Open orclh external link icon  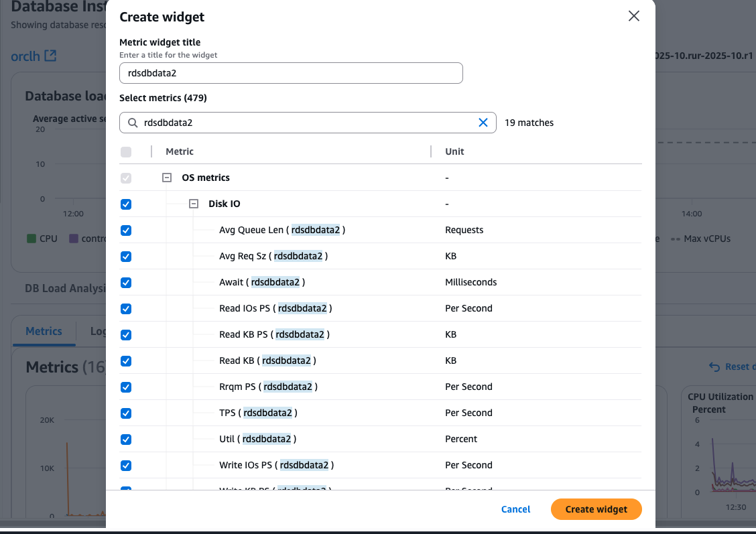click(50, 56)
